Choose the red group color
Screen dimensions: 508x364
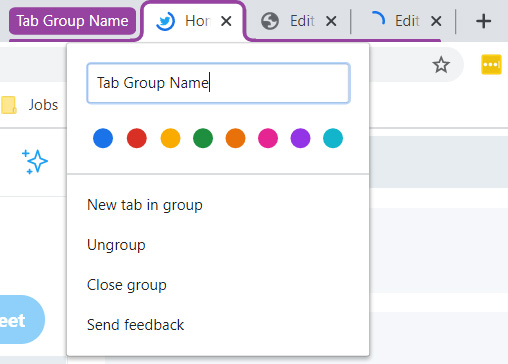[x=137, y=138]
